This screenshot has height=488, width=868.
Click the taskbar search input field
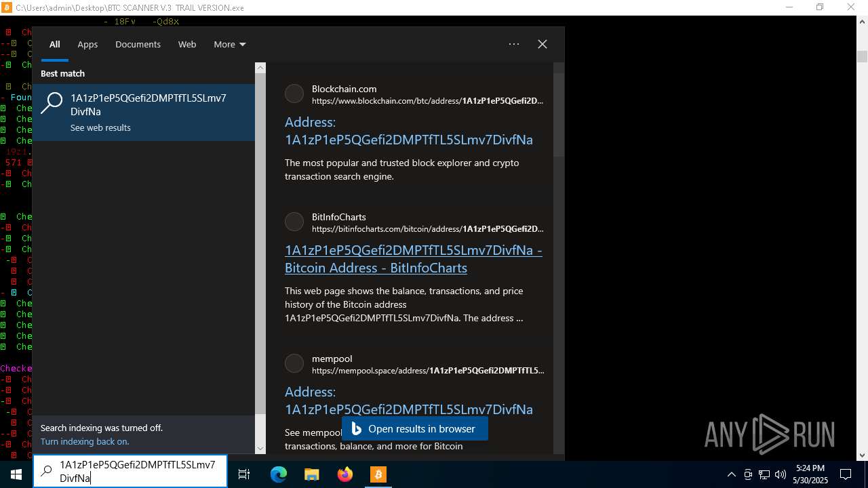130,471
